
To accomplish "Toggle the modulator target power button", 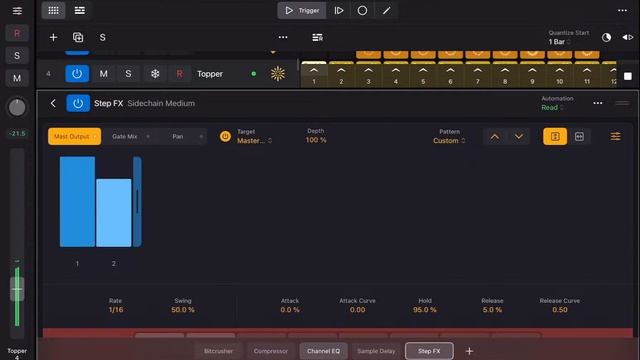I will (x=225, y=136).
